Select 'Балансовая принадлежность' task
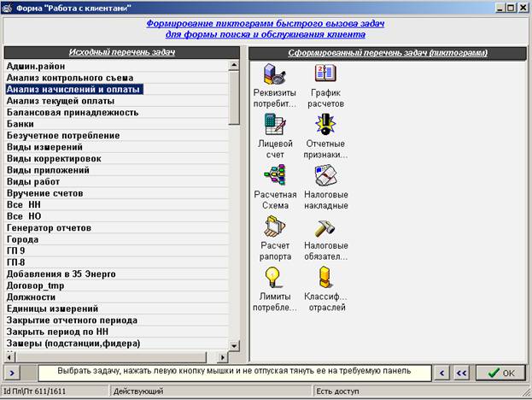The width and height of the screenshot is (532, 400). pos(116,113)
